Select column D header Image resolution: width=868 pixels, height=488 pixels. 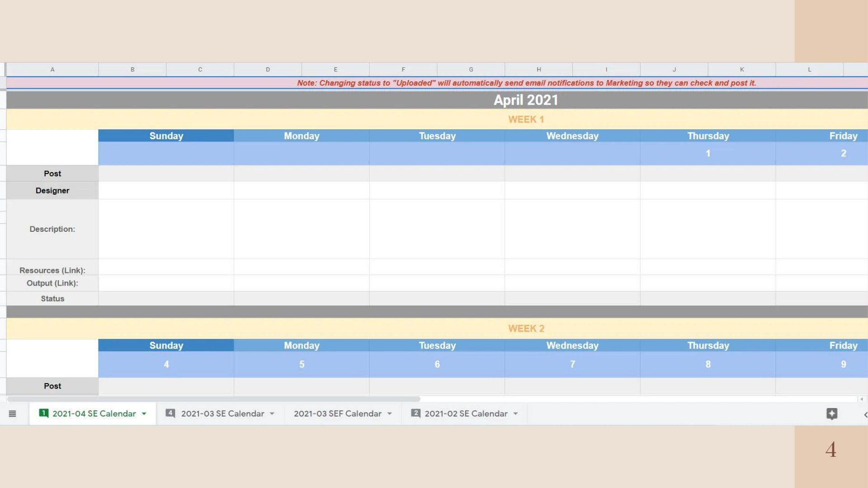[268, 70]
